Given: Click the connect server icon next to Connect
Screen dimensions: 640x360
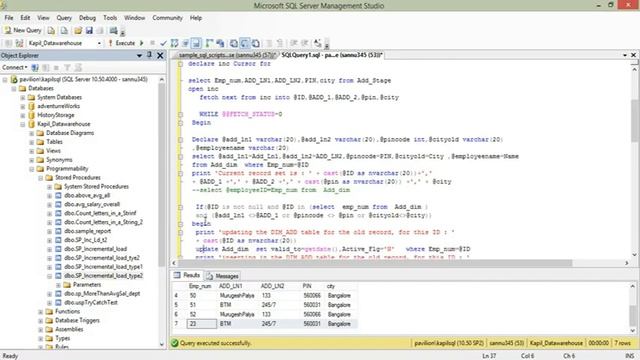Looking at the screenshot, I should pyautogui.click(x=35, y=67).
